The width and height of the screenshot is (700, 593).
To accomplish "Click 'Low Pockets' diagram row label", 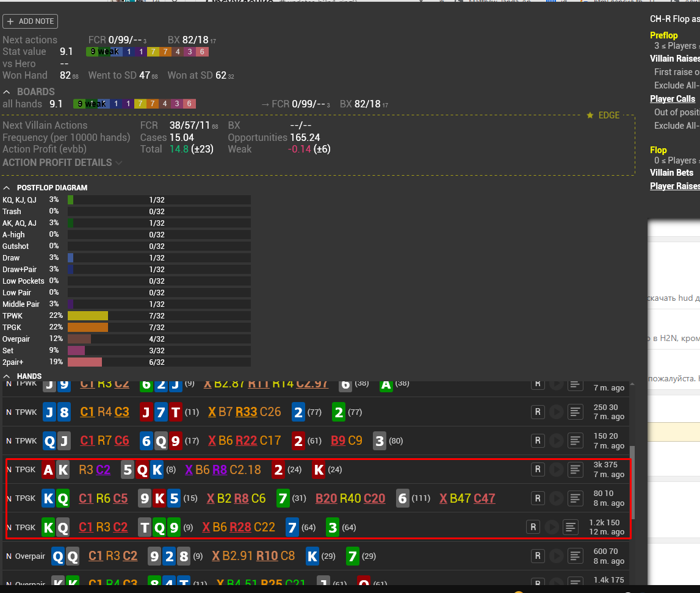I will tap(23, 281).
